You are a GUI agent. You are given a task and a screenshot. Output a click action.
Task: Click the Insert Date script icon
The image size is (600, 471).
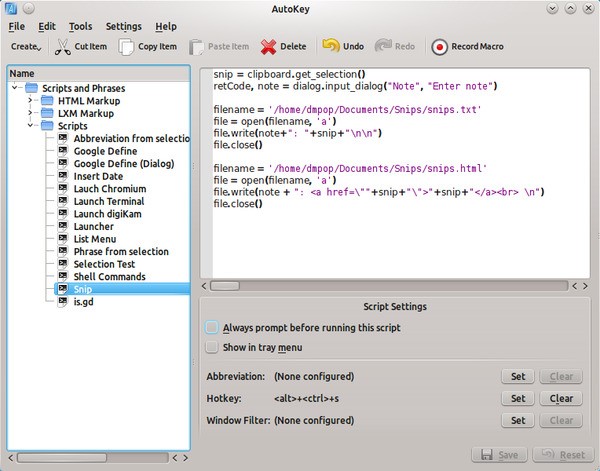[x=61, y=176]
